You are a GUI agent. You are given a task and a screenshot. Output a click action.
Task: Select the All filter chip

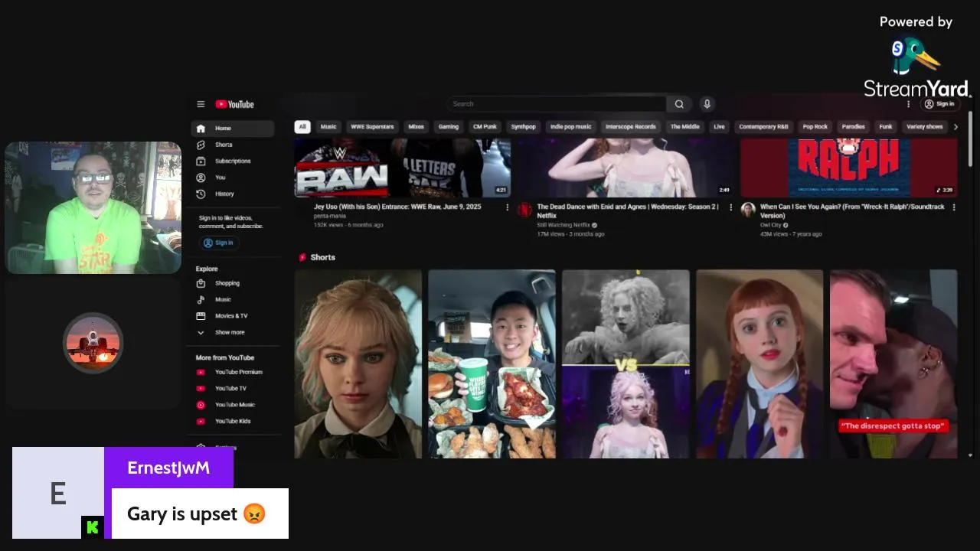point(302,126)
